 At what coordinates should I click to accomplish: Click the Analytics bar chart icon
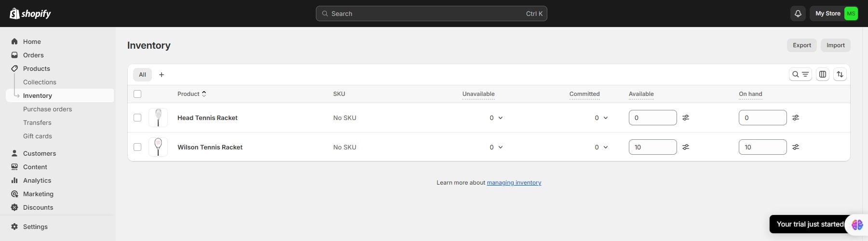14,180
